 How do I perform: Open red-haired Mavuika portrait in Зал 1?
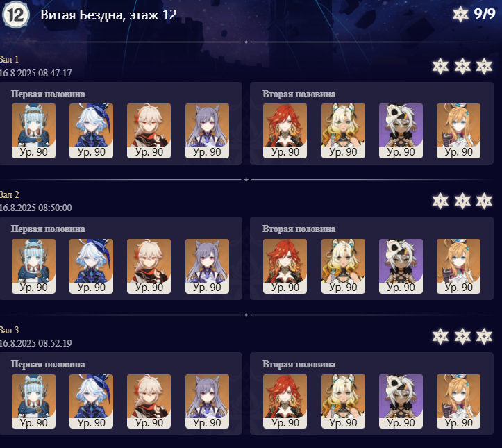285,131
